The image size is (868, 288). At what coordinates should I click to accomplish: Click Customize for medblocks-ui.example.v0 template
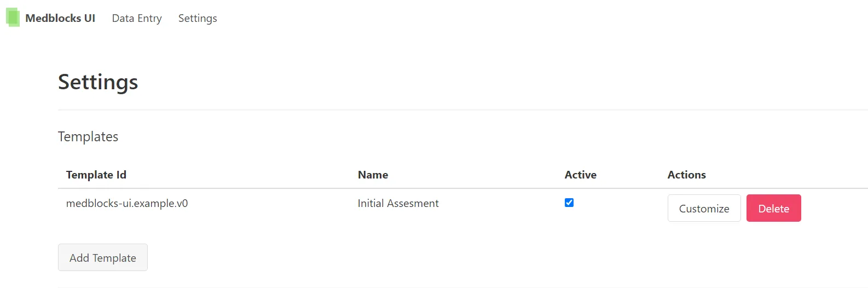704,209
